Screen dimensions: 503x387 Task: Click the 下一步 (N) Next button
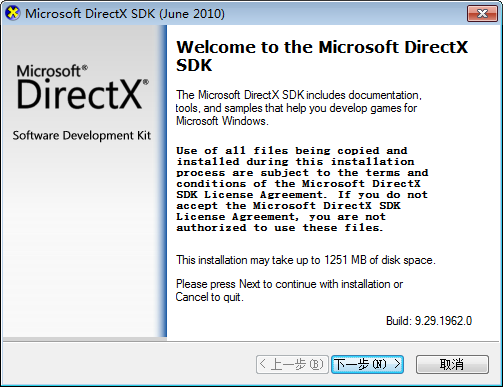click(x=367, y=364)
